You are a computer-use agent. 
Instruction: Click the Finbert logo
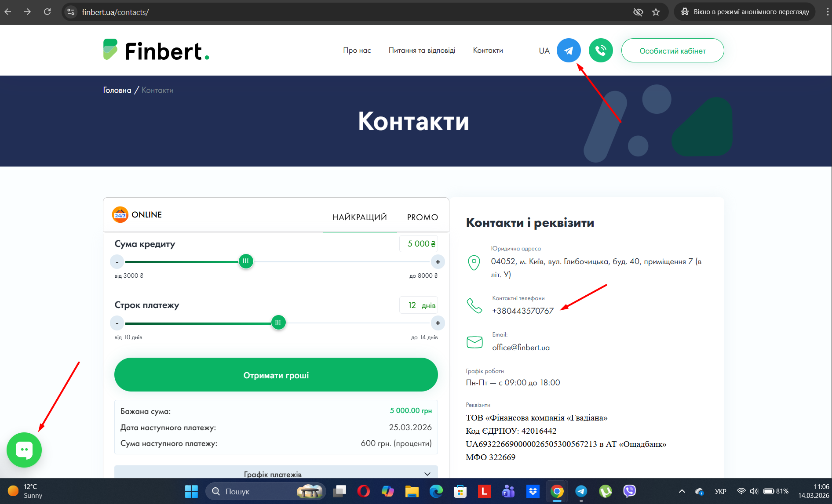(x=156, y=51)
